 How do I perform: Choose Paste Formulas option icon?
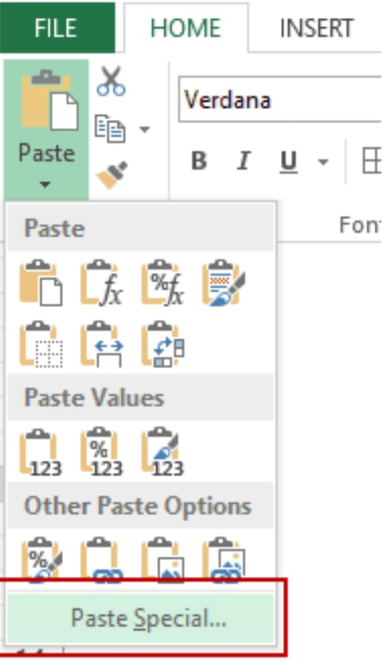pyautogui.click(x=101, y=283)
